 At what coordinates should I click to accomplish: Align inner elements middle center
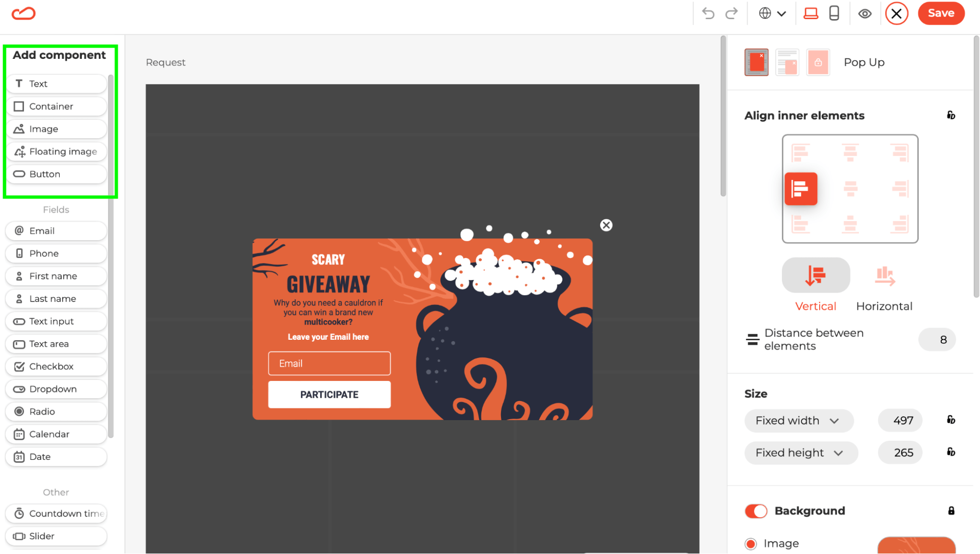coord(850,189)
